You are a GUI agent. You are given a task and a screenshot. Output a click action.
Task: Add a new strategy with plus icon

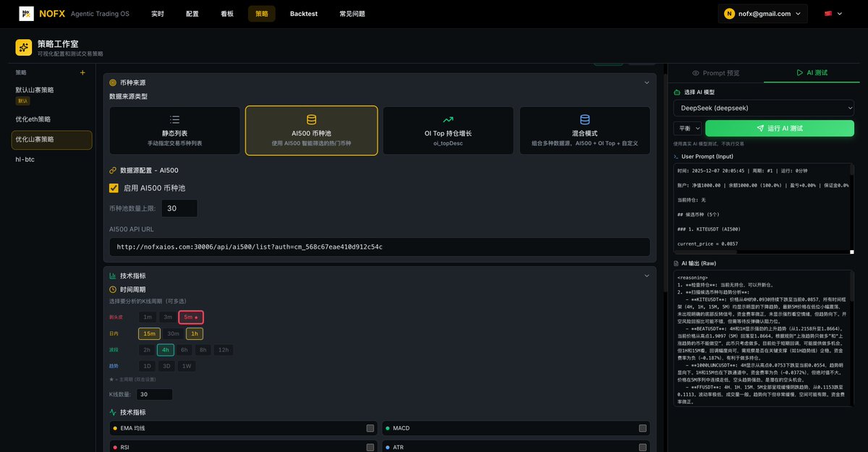(82, 72)
